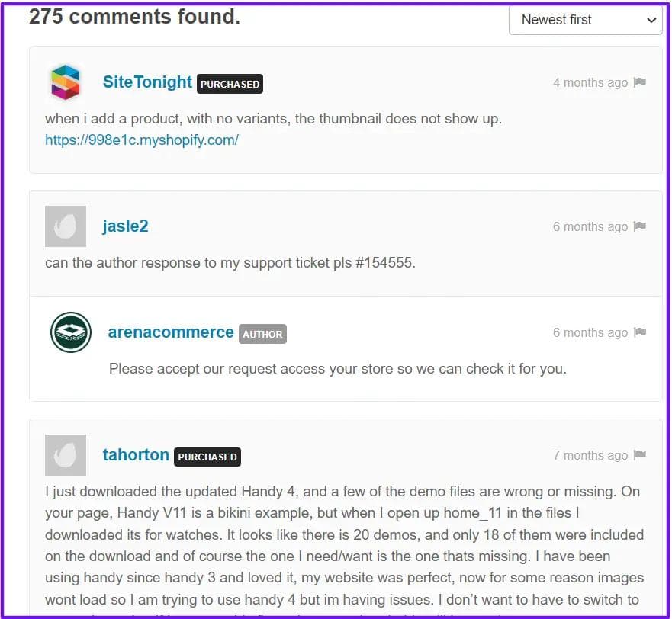Flag tahorton's comment

[x=640, y=454]
